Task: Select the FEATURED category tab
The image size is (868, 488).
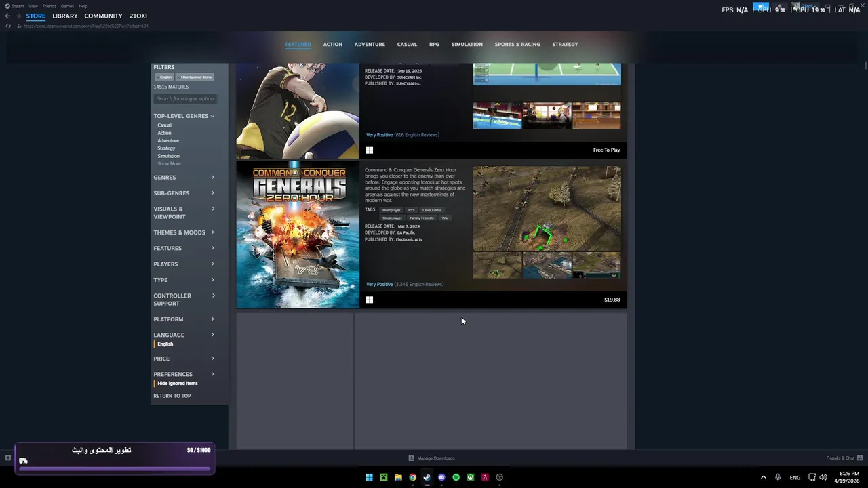Action: 298,44
